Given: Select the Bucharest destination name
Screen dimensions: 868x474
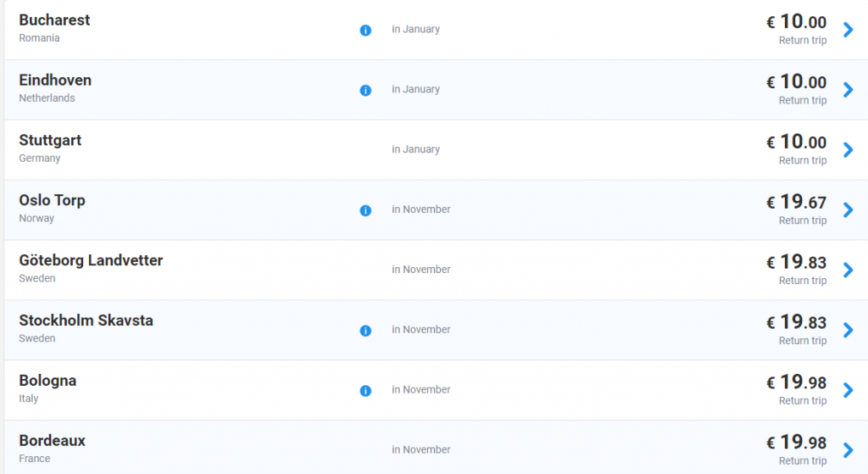Looking at the screenshot, I should (x=54, y=20).
